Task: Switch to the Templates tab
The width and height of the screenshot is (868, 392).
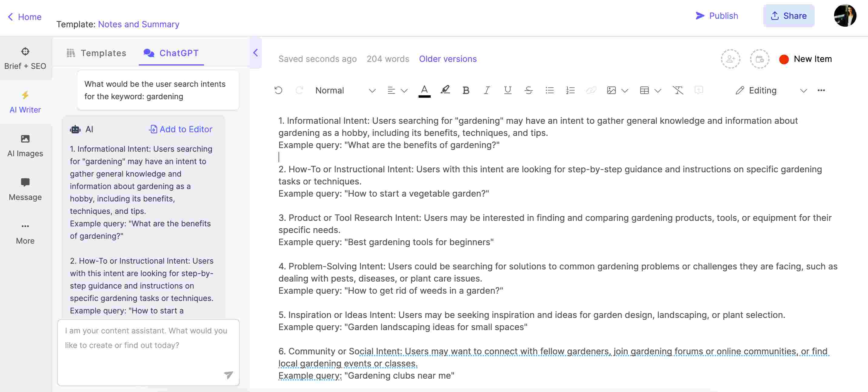Action: click(x=96, y=52)
